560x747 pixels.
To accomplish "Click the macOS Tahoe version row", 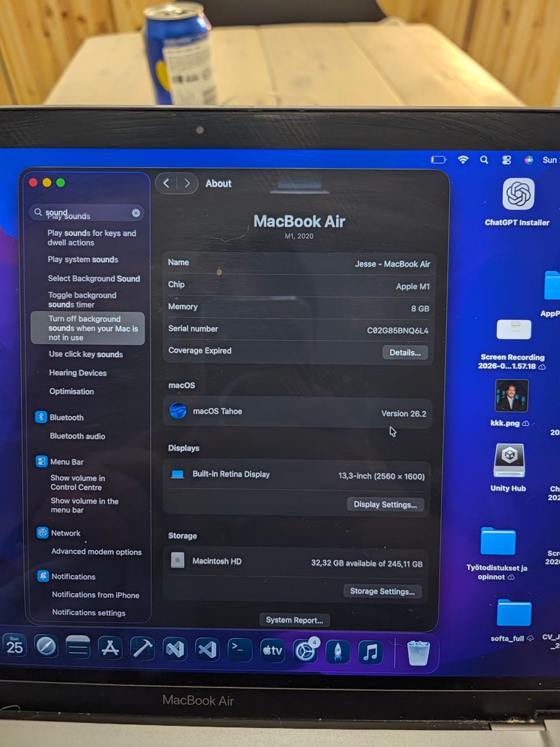I will [297, 412].
